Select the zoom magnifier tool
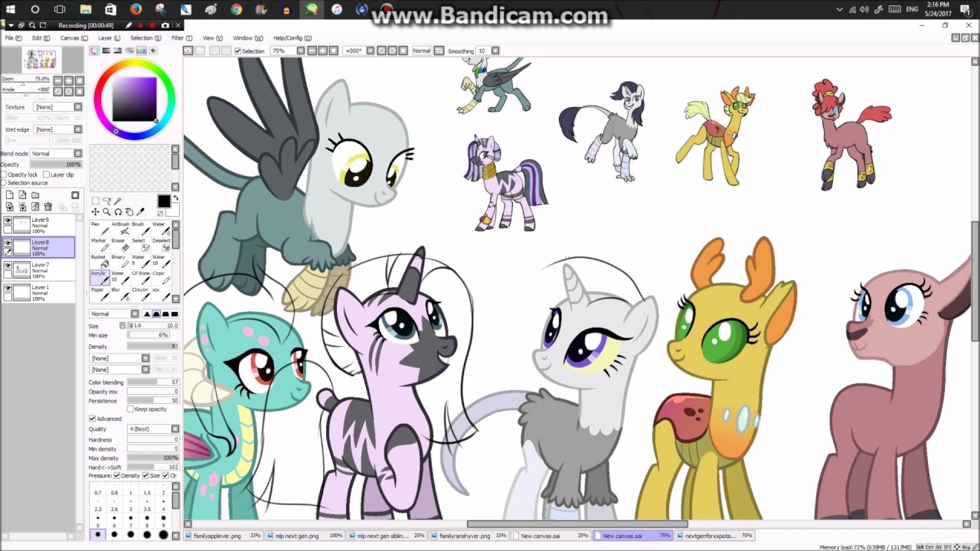Viewport: 980px width, 551px height. tap(106, 212)
